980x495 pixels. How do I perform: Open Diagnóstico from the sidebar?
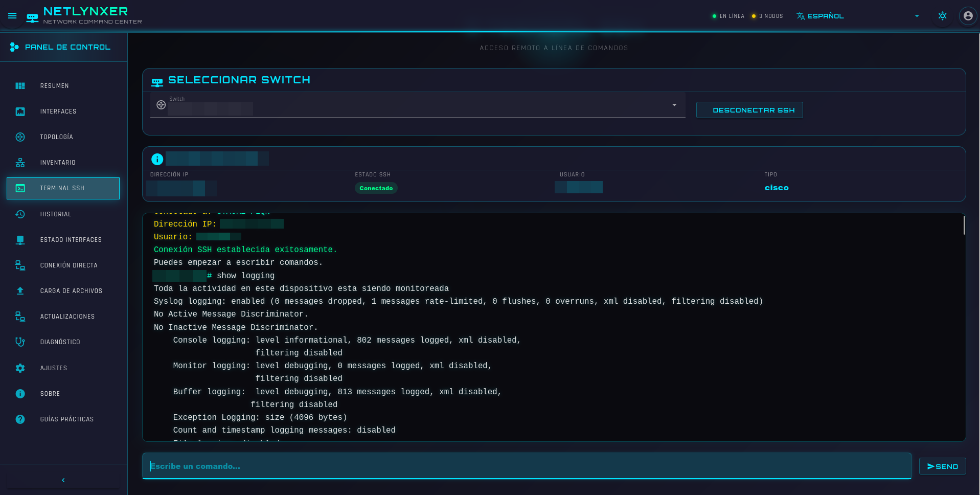pyautogui.click(x=59, y=342)
